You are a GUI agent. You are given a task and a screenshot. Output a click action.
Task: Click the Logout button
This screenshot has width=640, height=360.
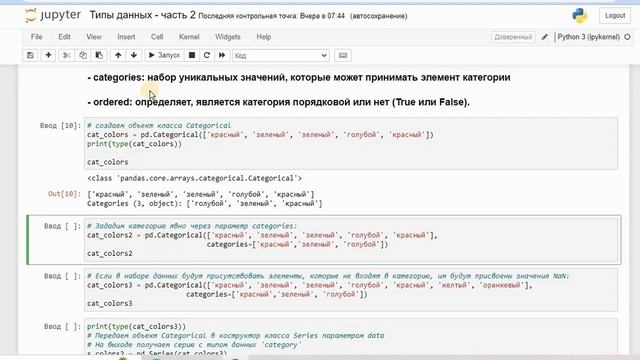pyautogui.click(x=615, y=16)
